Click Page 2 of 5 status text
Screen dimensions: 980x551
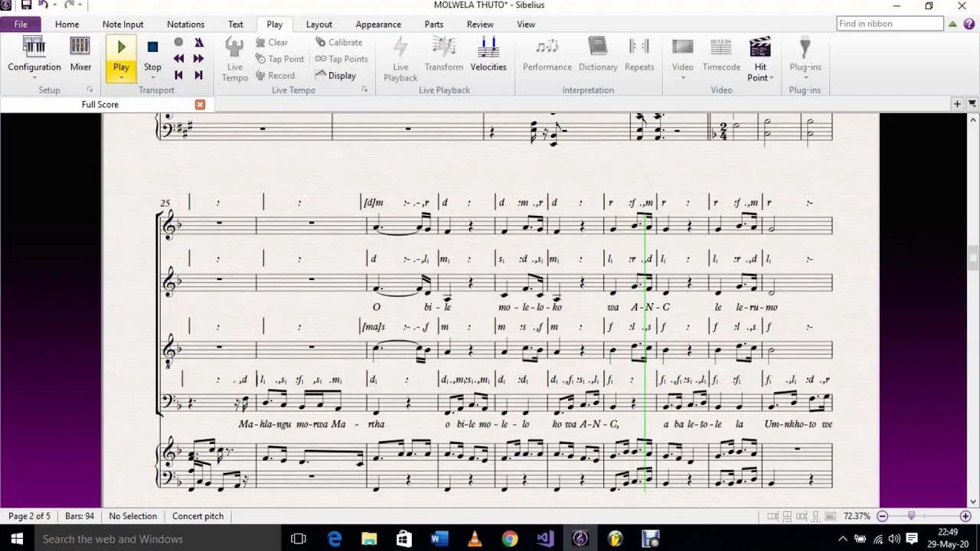[x=29, y=517]
